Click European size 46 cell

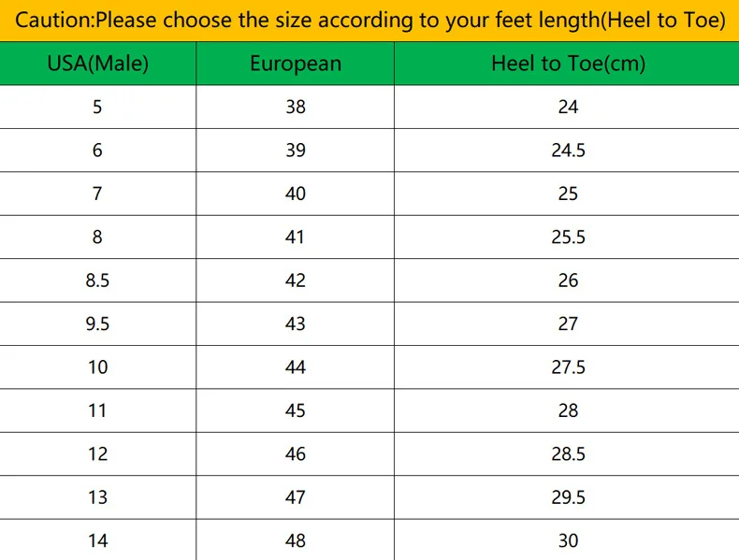(x=296, y=454)
